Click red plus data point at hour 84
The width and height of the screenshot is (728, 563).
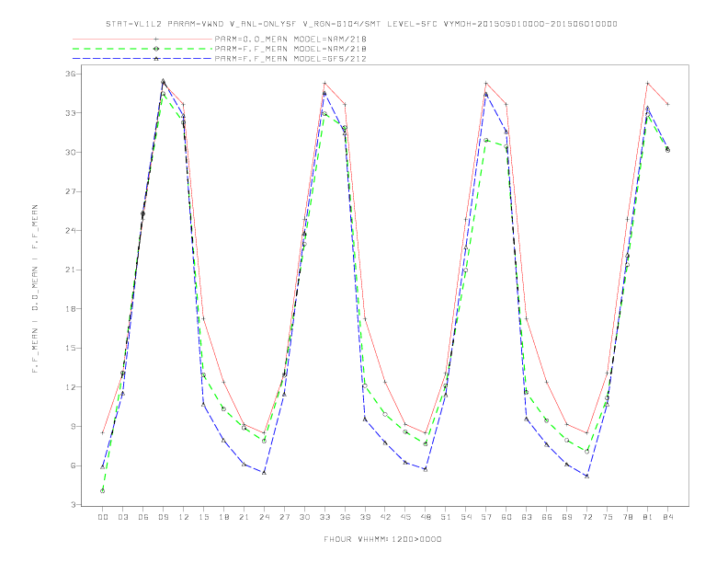667,104
